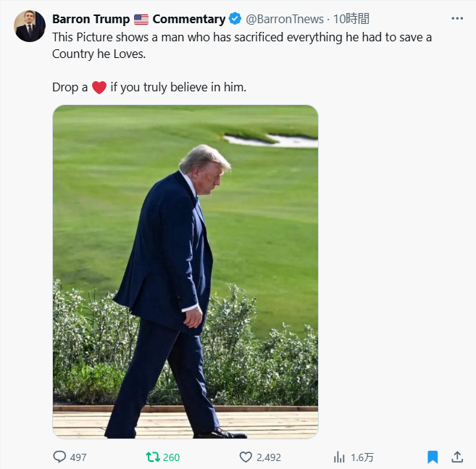Viewport: 476px width, 469px height.
Task: Click the blue verified checkmark badge
Action: pyautogui.click(x=235, y=19)
